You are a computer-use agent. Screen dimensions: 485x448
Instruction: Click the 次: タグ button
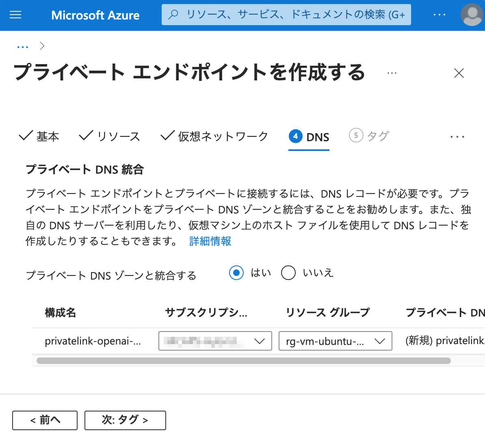(125, 420)
